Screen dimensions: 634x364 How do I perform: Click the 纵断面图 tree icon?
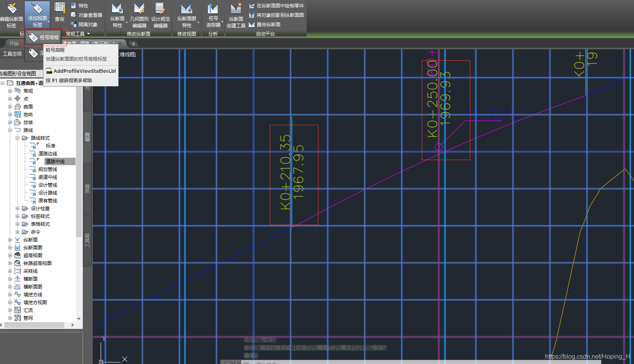(x=18, y=247)
